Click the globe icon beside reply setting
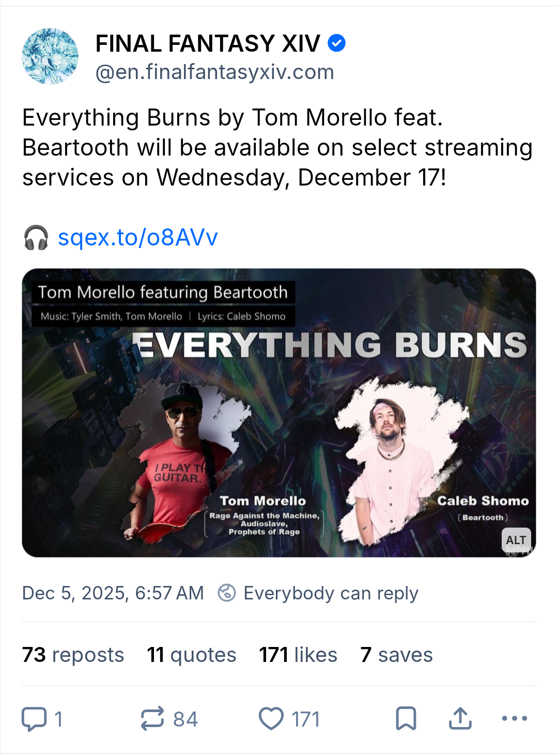This screenshot has width=558, height=756. pyautogui.click(x=227, y=593)
